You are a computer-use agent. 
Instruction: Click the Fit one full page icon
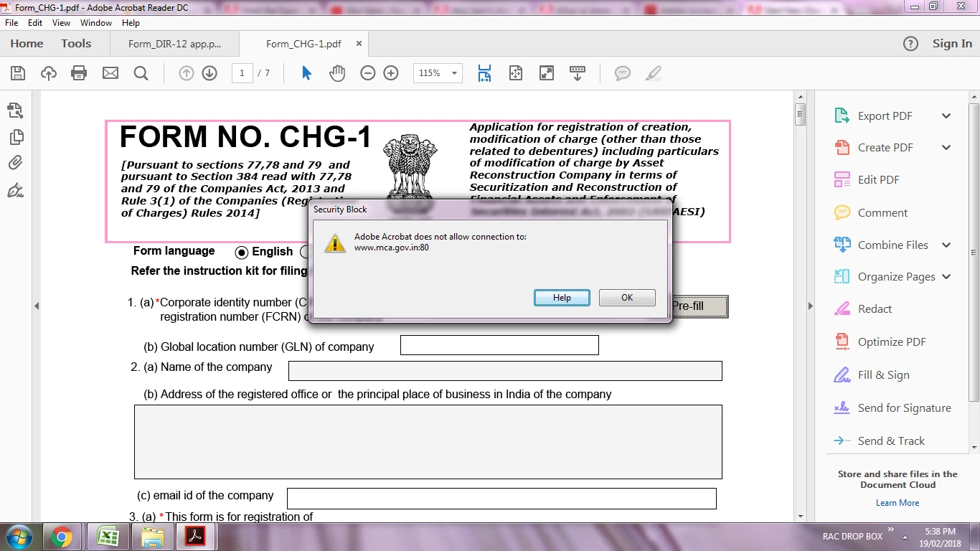515,73
